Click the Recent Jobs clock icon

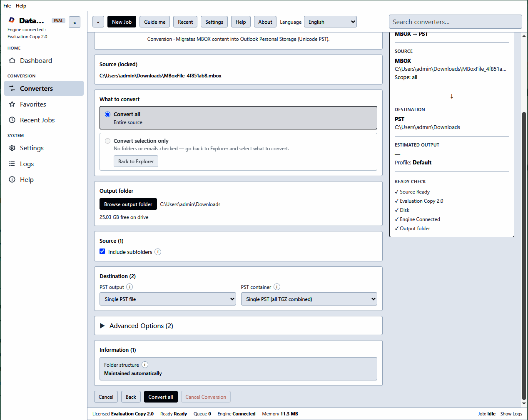12,120
